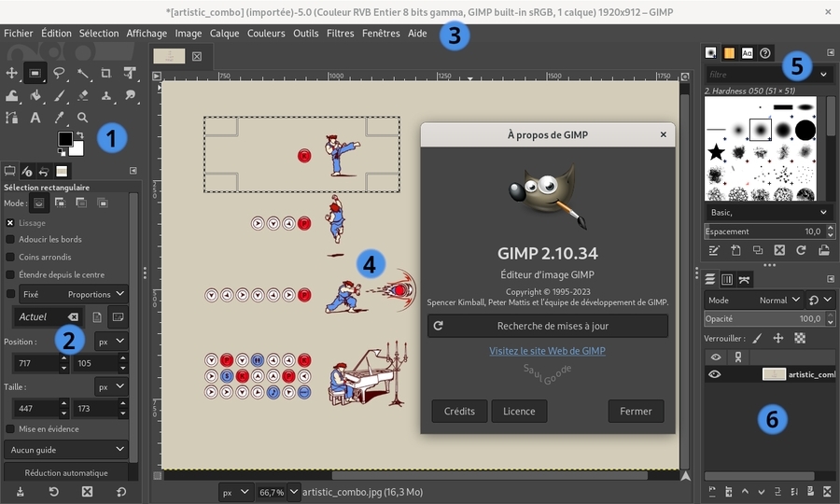Open the Filtres menu
Viewport: 840px width, 504px height.
[340, 34]
